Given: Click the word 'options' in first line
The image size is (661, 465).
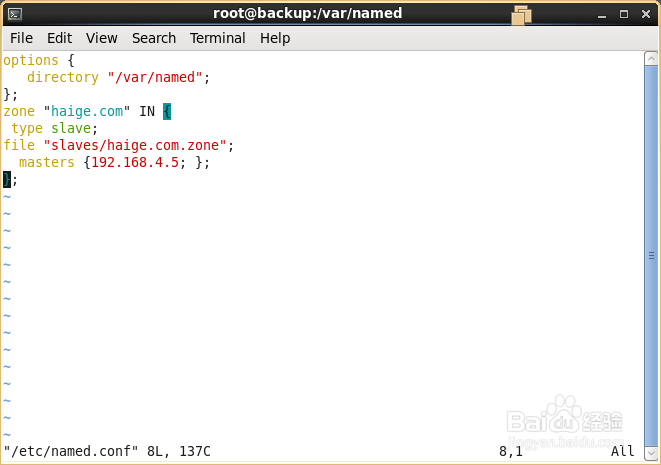Looking at the screenshot, I should click(31, 61).
